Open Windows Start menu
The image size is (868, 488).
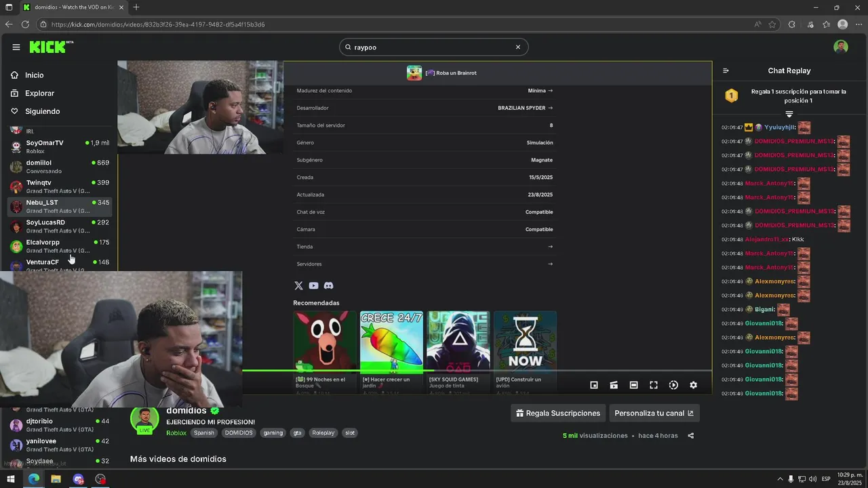tap(11, 479)
